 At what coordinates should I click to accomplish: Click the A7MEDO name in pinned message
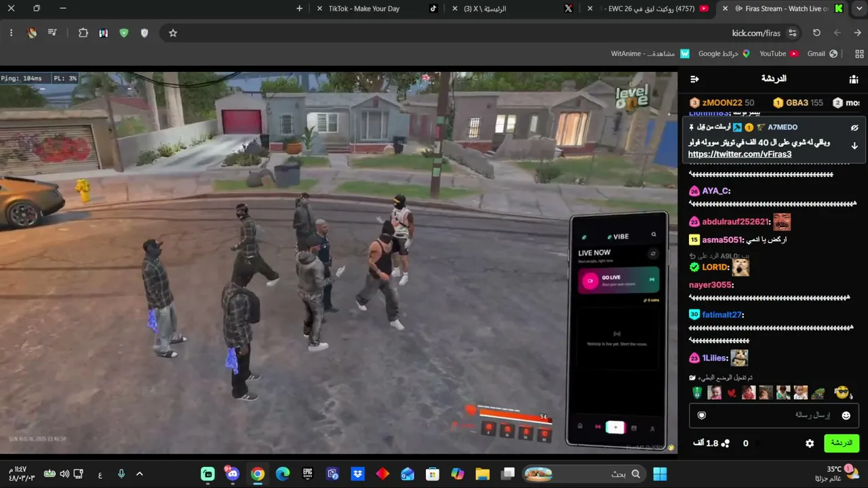pos(783,127)
